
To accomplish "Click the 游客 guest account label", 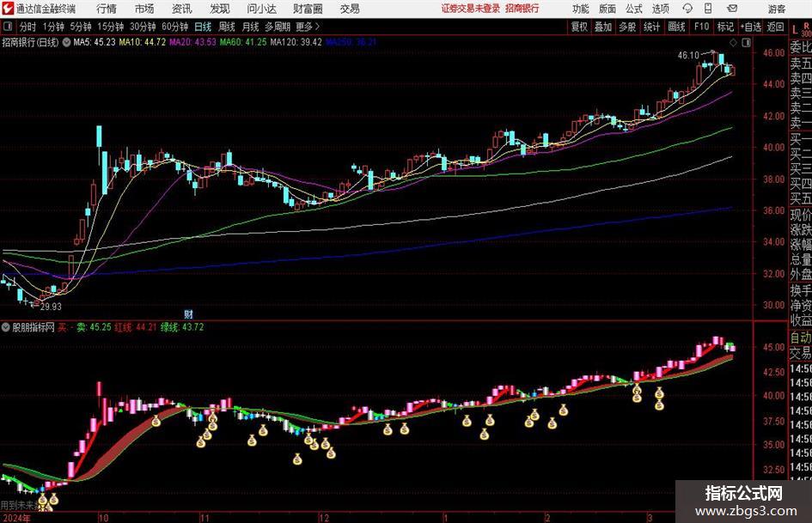I will pyautogui.click(x=777, y=9).
